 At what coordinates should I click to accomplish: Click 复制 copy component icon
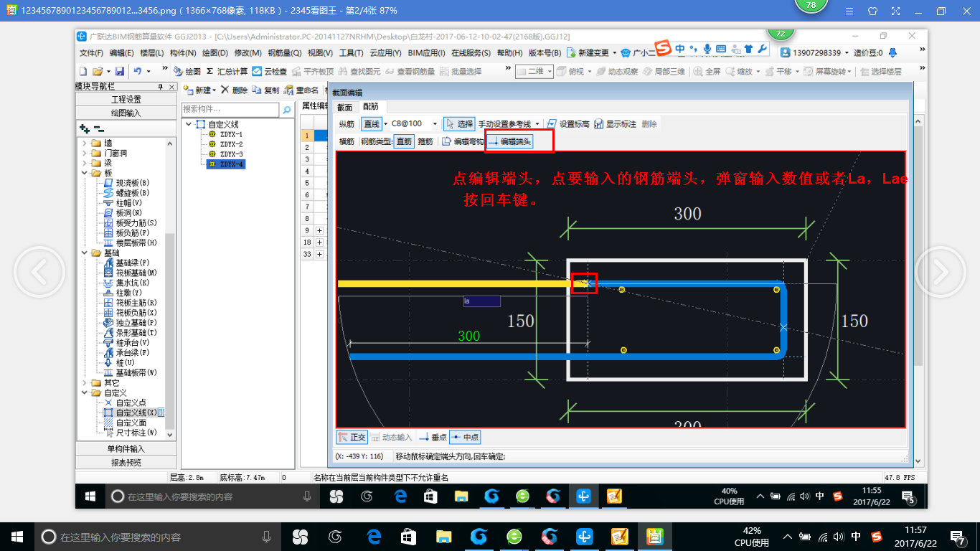(266, 90)
